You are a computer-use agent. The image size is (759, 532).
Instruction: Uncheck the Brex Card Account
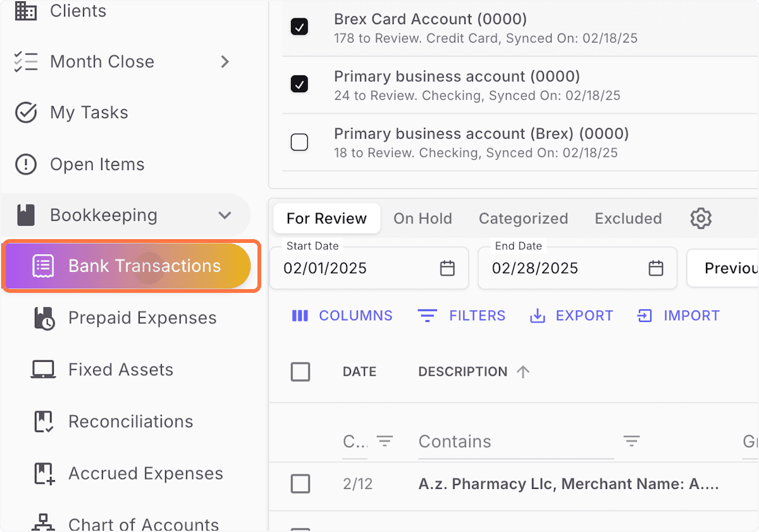coord(299,27)
